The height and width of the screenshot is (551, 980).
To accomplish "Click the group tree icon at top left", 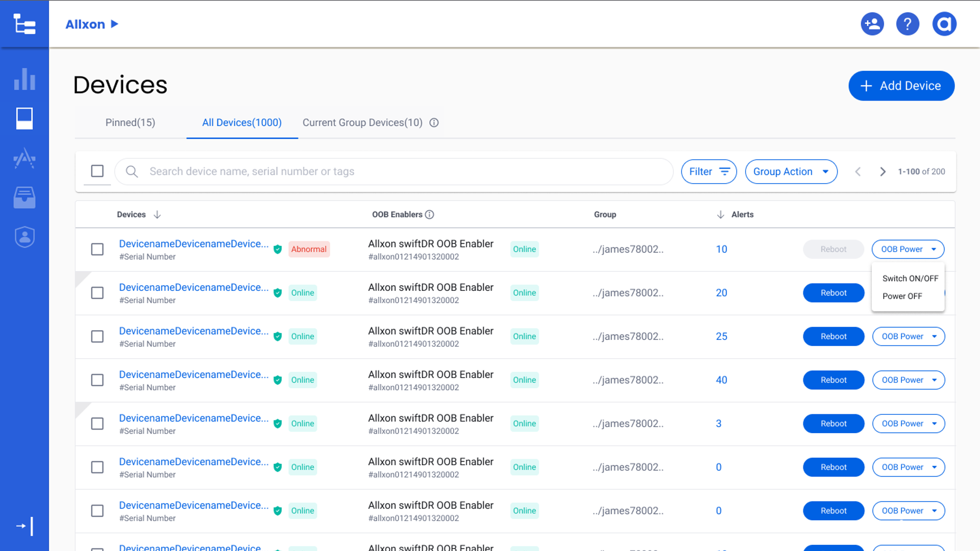I will pos(24,24).
